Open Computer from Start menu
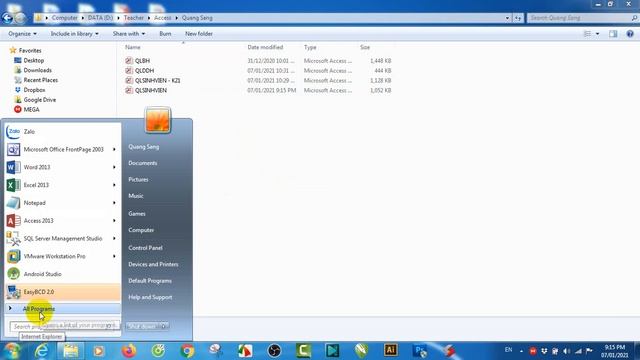 click(141, 230)
